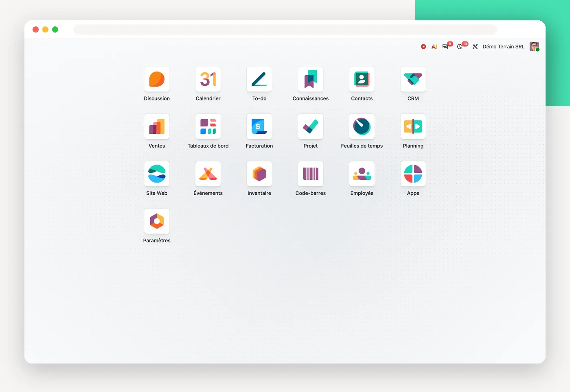Open the AI assistant icon

(434, 47)
